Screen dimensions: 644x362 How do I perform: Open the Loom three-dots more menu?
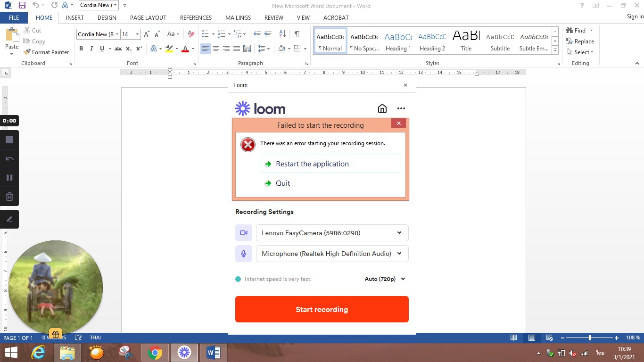click(x=401, y=108)
